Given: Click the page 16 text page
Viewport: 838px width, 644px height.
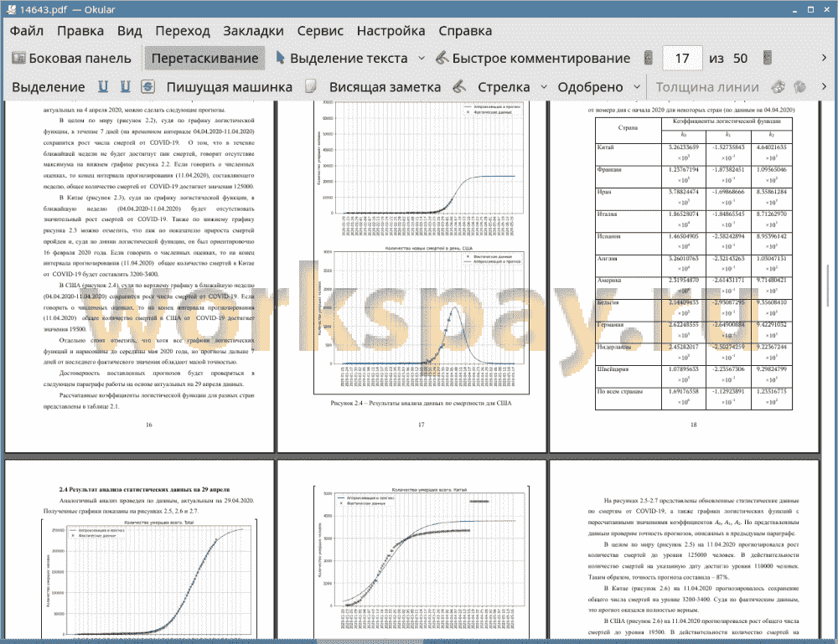Looking at the screenshot, I should pyautogui.click(x=140, y=276).
